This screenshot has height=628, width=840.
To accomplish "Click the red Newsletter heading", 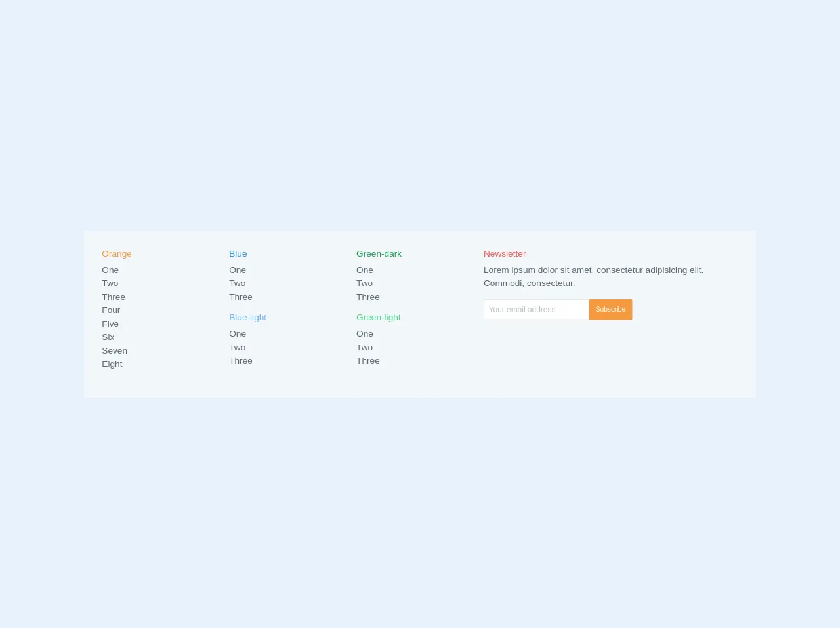I will pos(505,254).
